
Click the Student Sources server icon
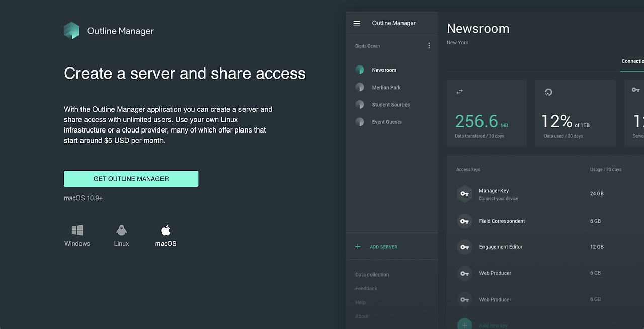[x=360, y=105]
